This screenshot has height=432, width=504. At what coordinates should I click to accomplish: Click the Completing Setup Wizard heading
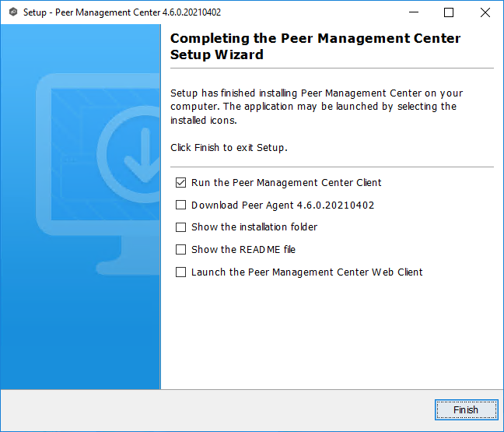pos(315,47)
